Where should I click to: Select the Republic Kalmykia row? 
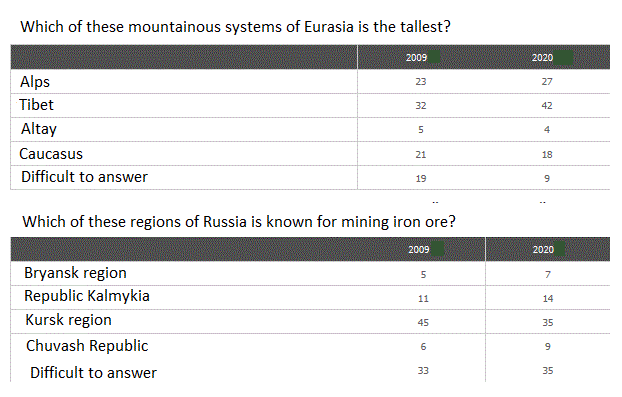click(x=310, y=297)
